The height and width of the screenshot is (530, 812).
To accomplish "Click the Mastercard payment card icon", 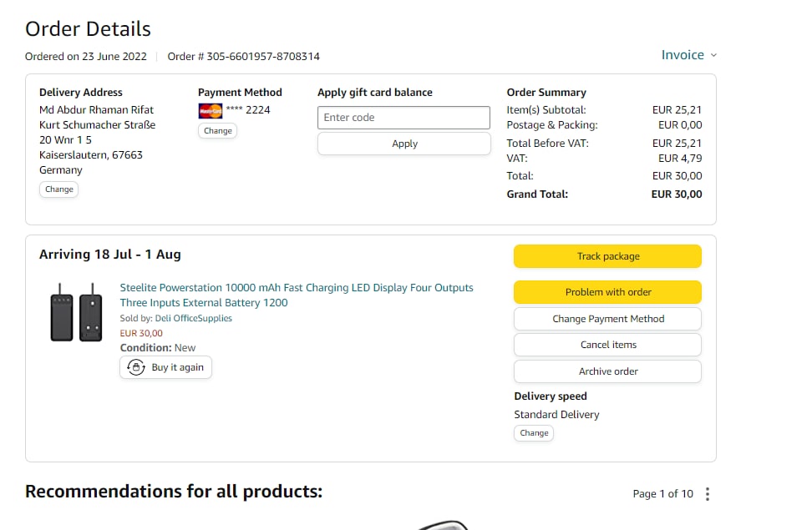I will tap(211, 110).
